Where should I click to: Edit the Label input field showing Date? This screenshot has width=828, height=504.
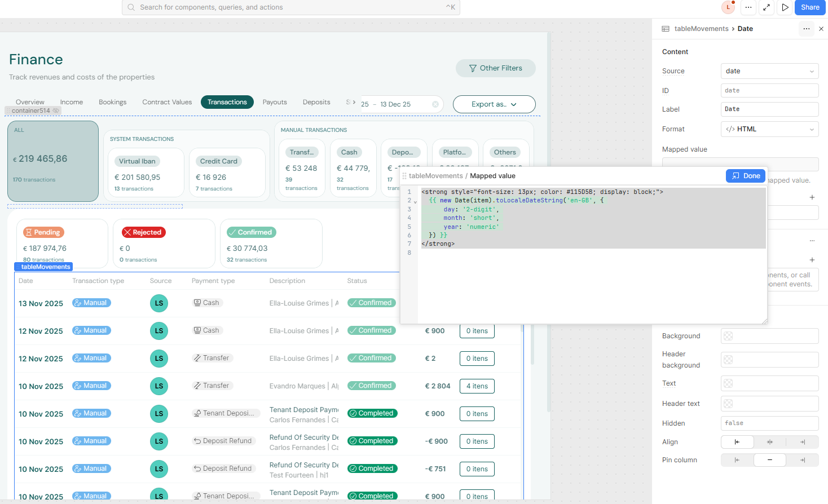769,109
